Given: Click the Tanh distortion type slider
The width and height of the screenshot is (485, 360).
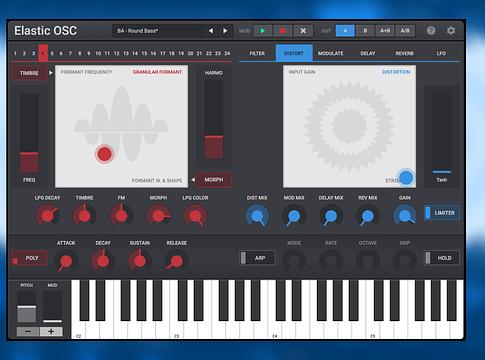Looking at the screenshot, I should point(442,172).
